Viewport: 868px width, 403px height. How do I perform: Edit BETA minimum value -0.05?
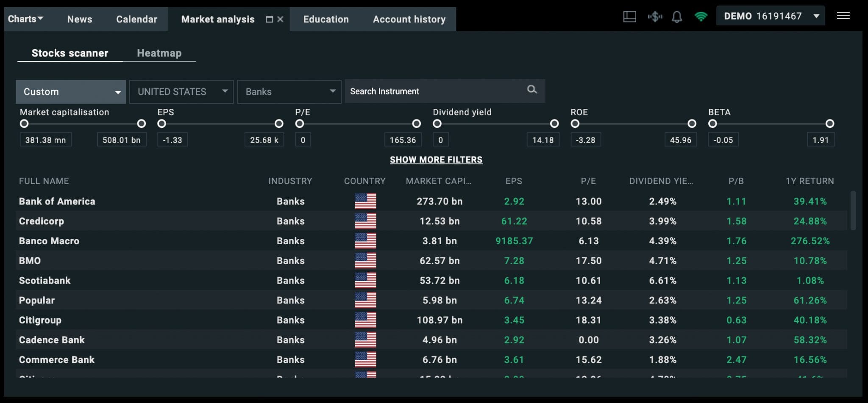723,140
